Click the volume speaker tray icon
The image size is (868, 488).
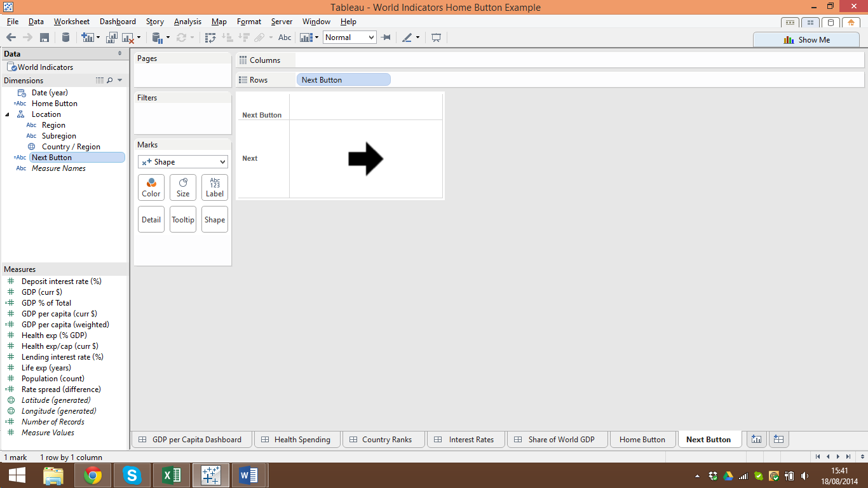tap(805, 476)
